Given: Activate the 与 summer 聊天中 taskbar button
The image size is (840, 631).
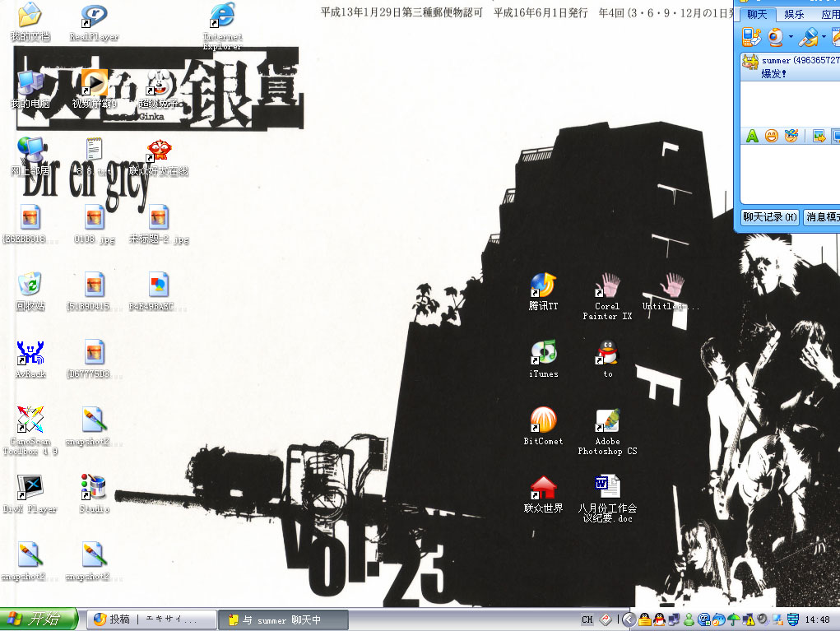Looking at the screenshot, I should [284, 619].
